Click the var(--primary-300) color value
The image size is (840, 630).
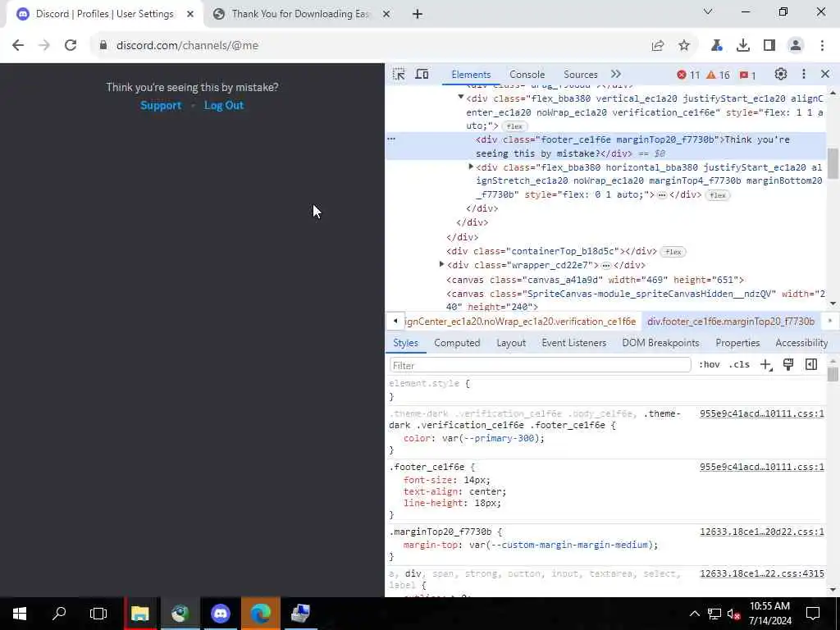pyautogui.click(x=493, y=438)
